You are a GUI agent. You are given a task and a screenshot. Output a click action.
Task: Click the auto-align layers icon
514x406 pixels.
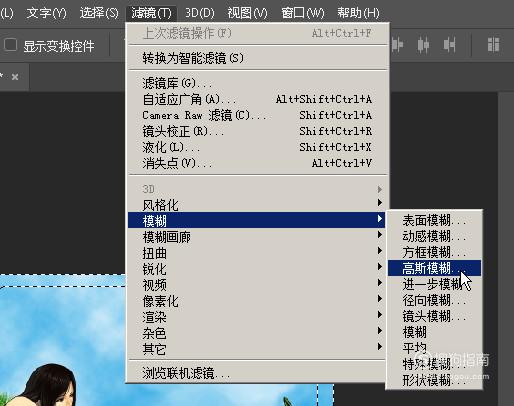(493, 45)
